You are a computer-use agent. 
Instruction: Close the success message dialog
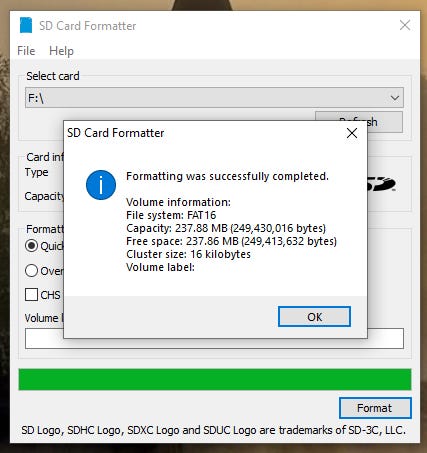click(352, 133)
